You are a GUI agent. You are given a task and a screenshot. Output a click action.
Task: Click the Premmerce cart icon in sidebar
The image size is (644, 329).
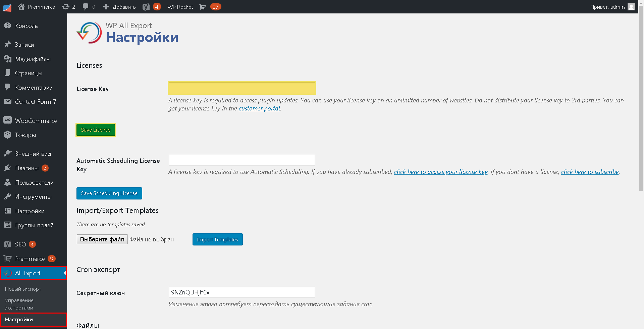(x=7, y=258)
